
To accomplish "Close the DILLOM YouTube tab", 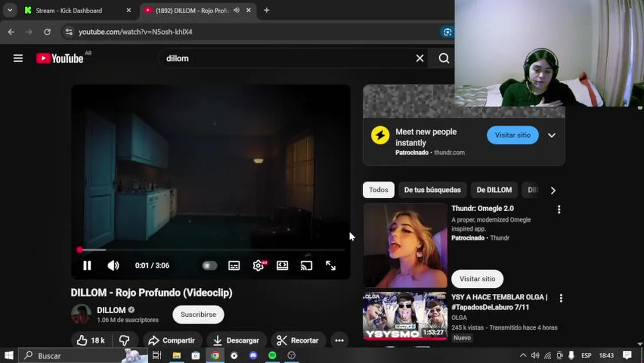I will [248, 10].
